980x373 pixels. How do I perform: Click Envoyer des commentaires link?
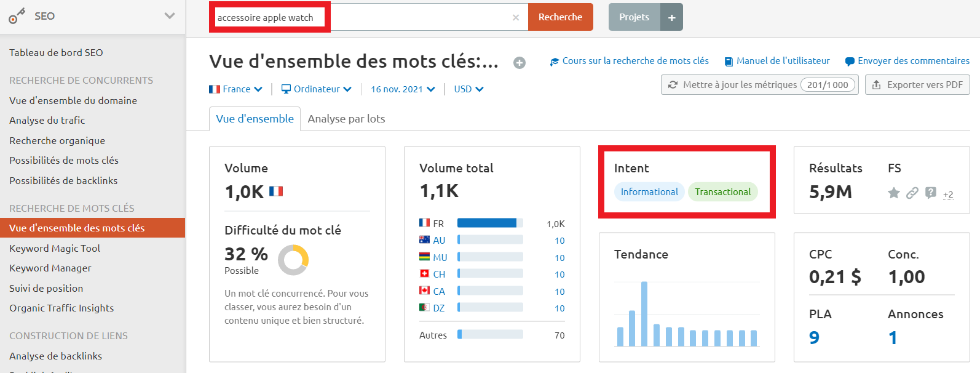907,61
